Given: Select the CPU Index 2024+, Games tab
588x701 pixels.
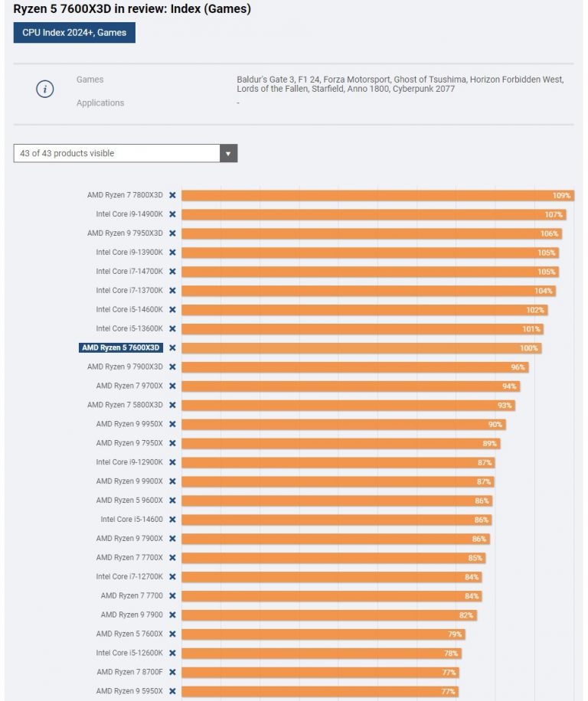Looking at the screenshot, I should (74, 33).
